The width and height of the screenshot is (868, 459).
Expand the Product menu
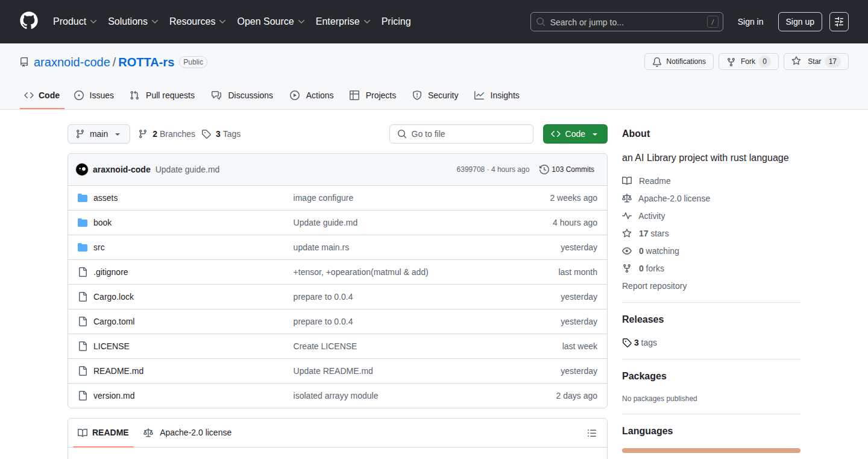75,21
